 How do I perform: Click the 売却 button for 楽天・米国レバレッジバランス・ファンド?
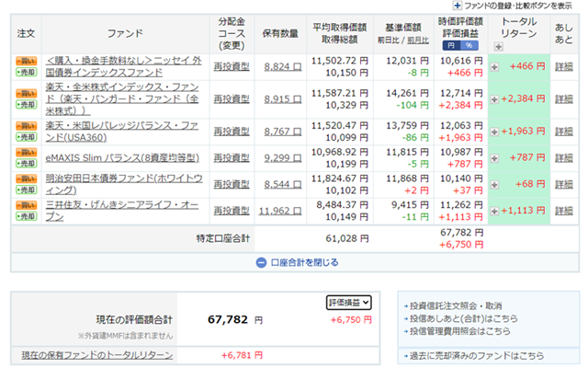(x=26, y=135)
